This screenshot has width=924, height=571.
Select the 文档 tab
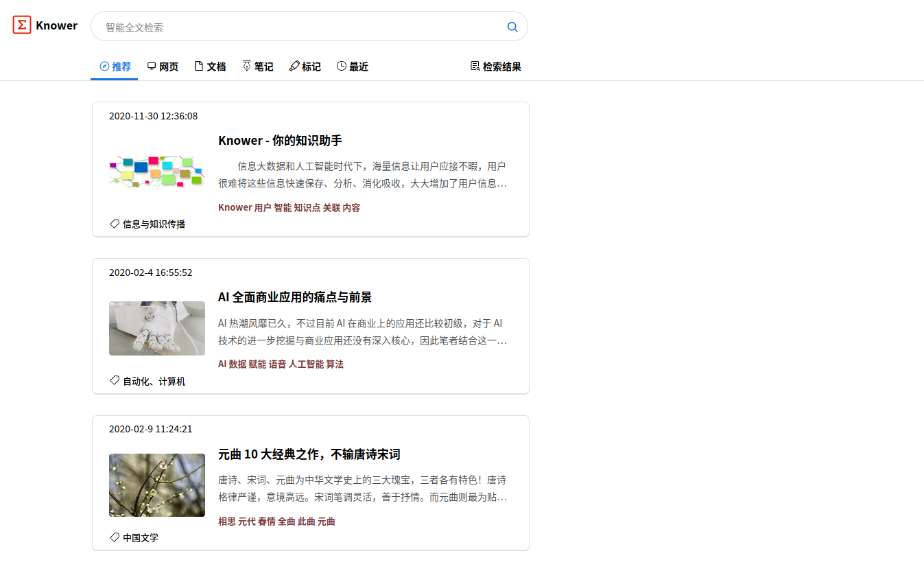pyautogui.click(x=210, y=67)
